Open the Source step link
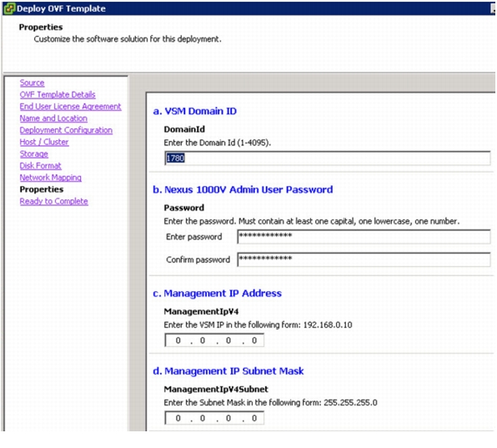 pyautogui.click(x=32, y=83)
